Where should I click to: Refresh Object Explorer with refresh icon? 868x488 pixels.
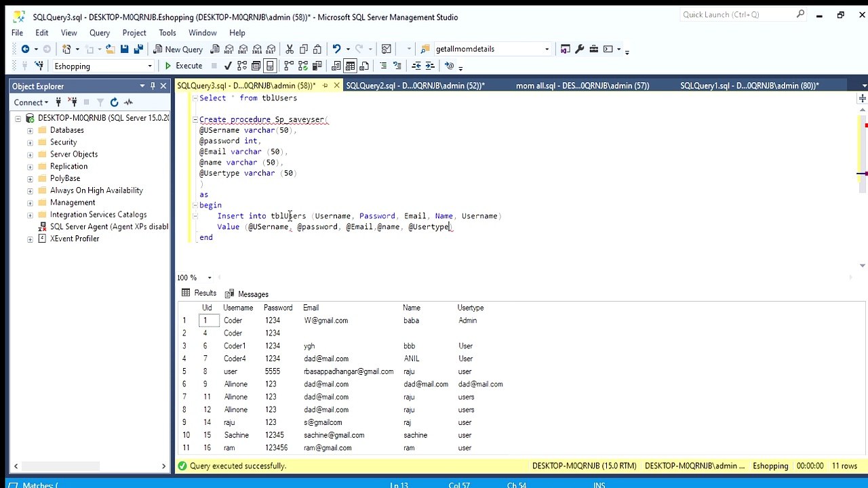point(114,102)
